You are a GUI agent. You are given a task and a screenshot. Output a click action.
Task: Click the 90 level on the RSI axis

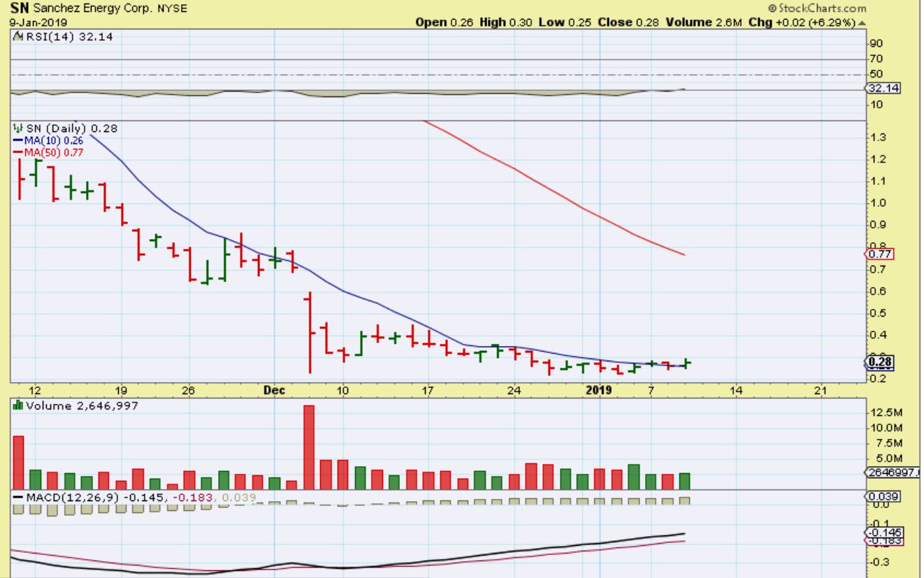coord(875,43)
